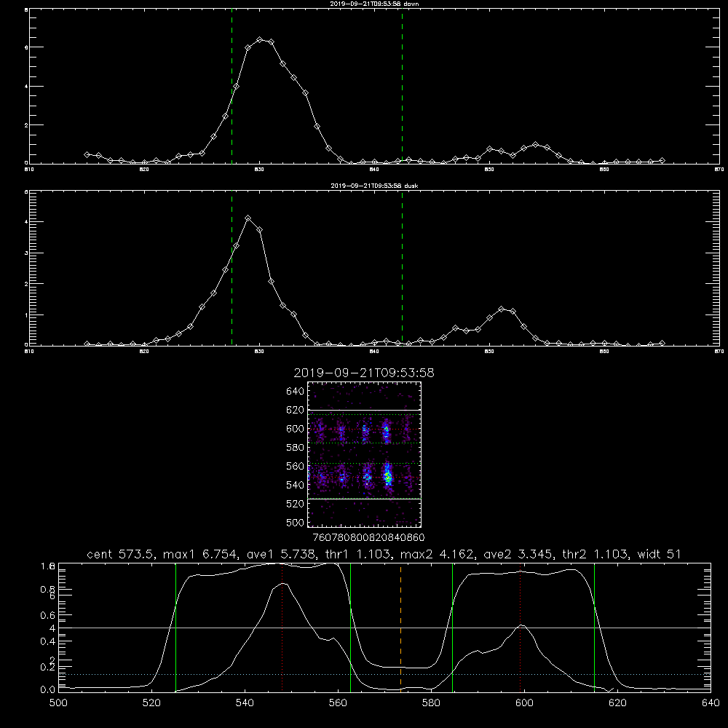Click the 0.0 label on bottom plot y-axis
Viewport: 728px width, 728px height.
(48, 690)
